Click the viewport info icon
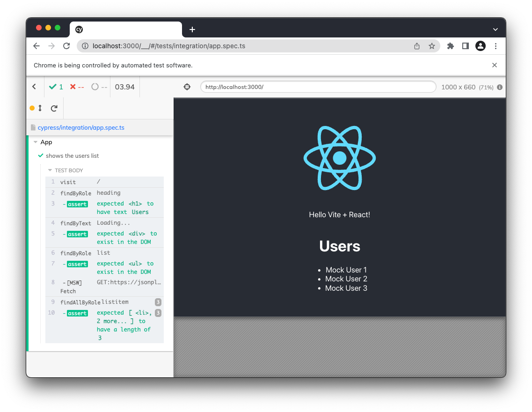 click(500, 87)
